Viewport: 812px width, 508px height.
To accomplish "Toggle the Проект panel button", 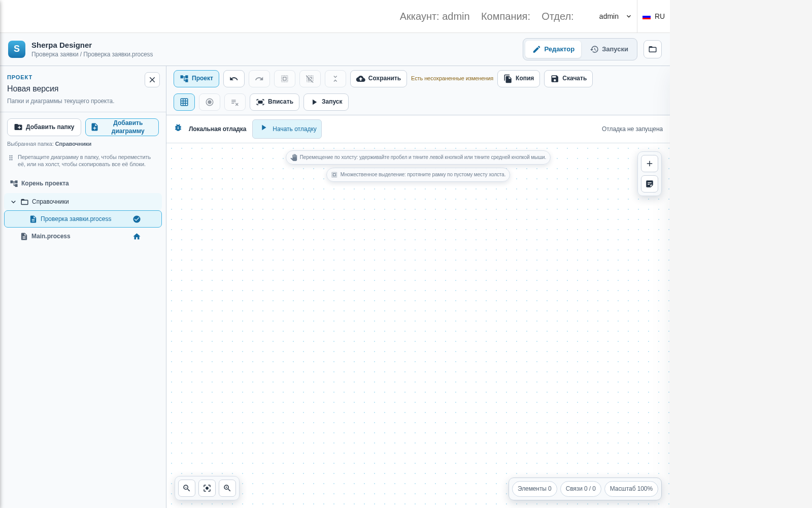I will click(x=196, y=79).
